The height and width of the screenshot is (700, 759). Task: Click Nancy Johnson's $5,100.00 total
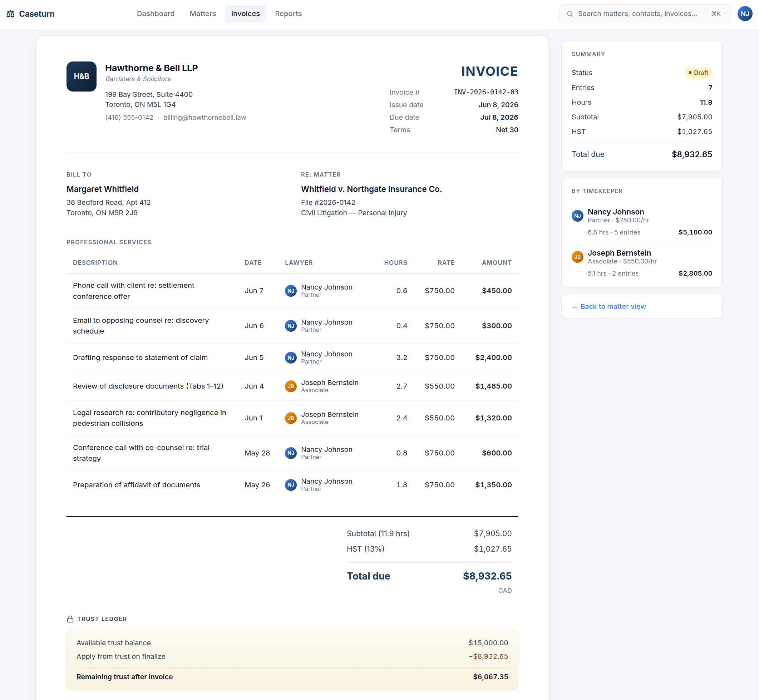point(695,232)
